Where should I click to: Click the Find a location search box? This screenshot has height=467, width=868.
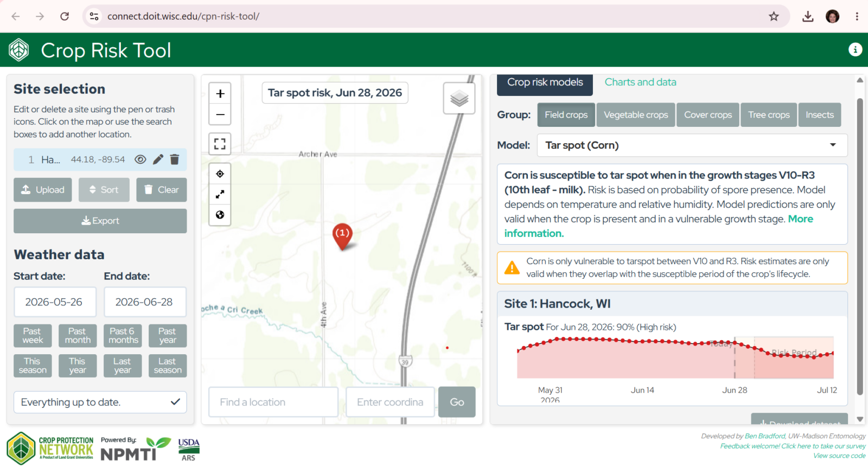(x=273, y=402)
